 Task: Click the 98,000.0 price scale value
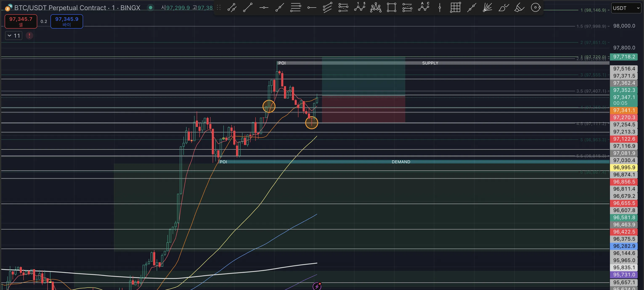(624, 26)
